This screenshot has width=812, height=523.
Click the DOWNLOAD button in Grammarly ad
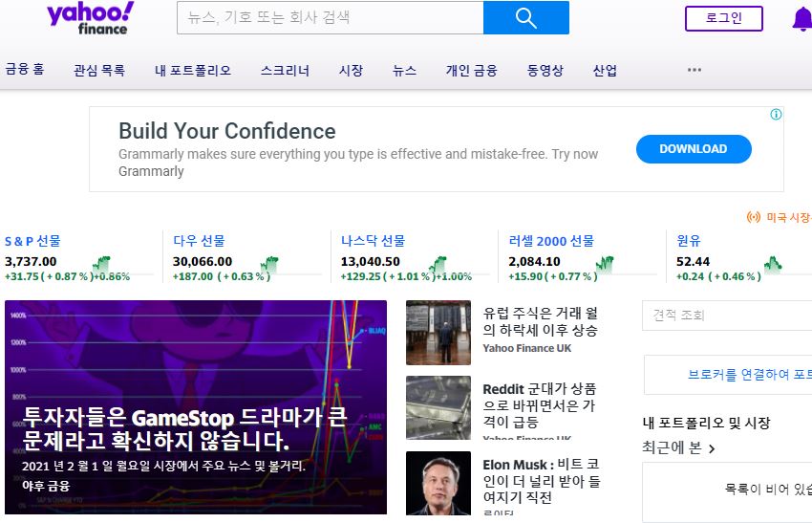[694, 149]
